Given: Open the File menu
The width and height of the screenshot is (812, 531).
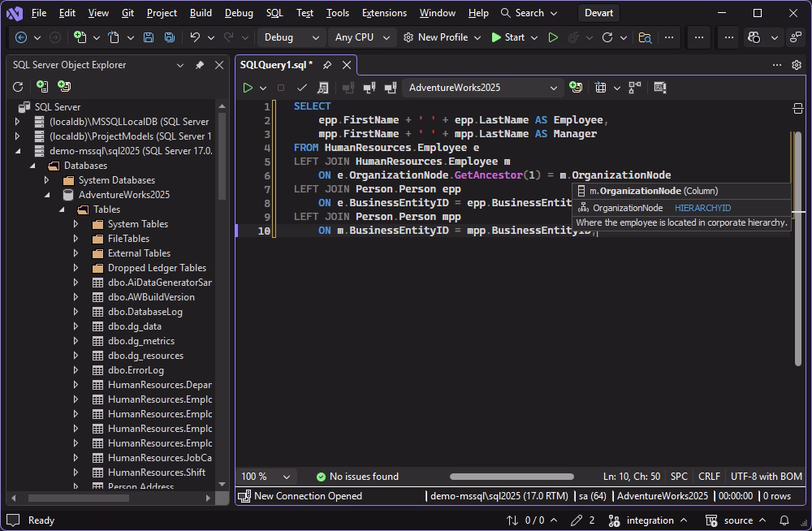Looking at the screenshot, I should [39, 13].
